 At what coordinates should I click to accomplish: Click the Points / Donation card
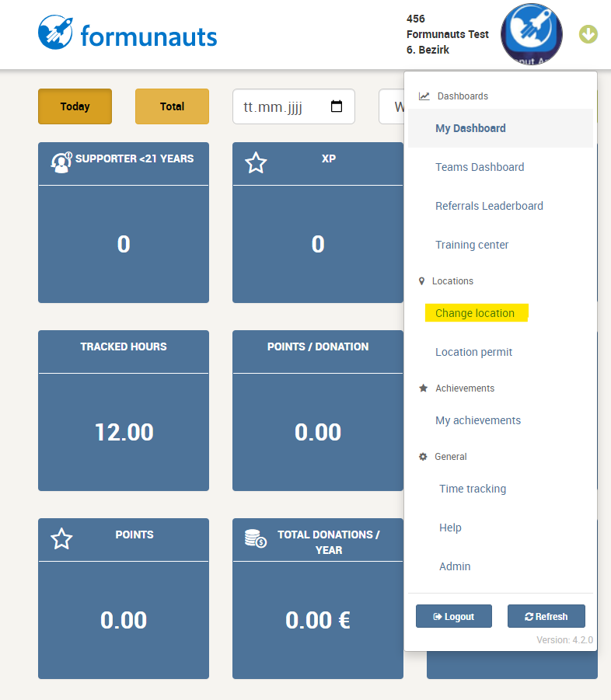pos(318,410)
